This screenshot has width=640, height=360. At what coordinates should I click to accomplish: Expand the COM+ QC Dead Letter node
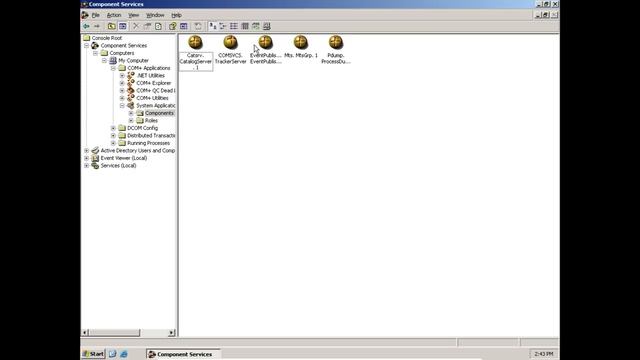(x=122, y=91)
